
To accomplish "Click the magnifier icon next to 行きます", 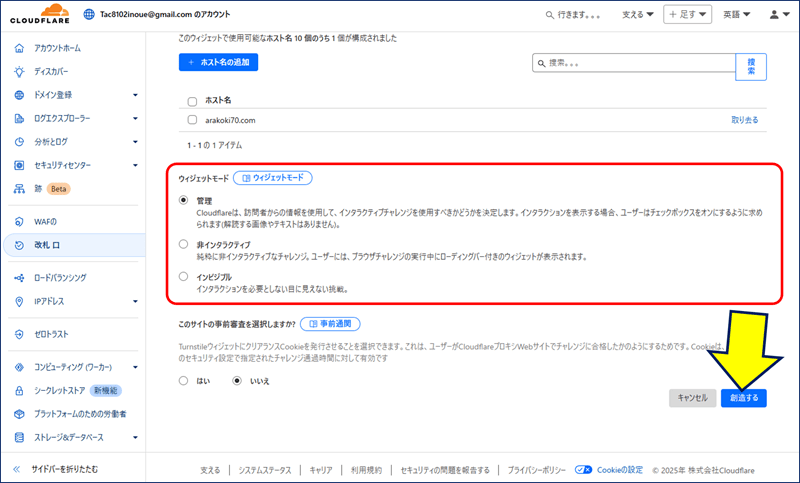I will click(x=549, y=15).
